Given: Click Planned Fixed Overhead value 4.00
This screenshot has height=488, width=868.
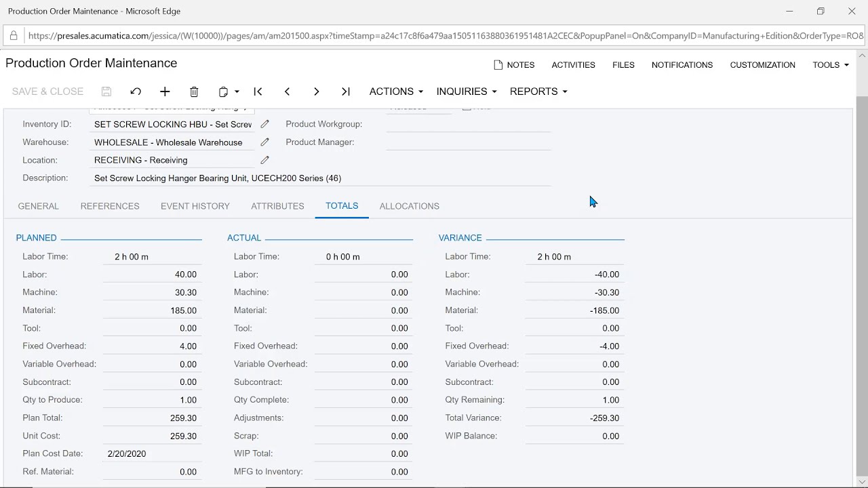Looking at the screenshot, I should pos(153,346).
